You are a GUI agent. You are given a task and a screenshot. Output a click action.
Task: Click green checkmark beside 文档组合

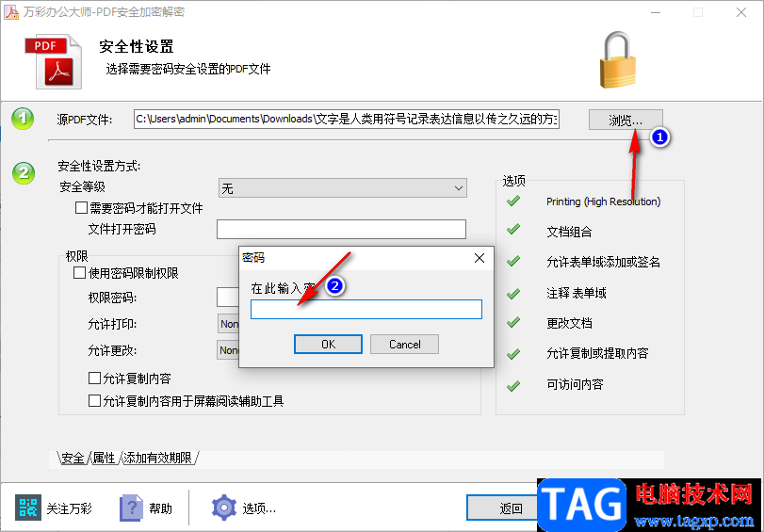[513, 230]
